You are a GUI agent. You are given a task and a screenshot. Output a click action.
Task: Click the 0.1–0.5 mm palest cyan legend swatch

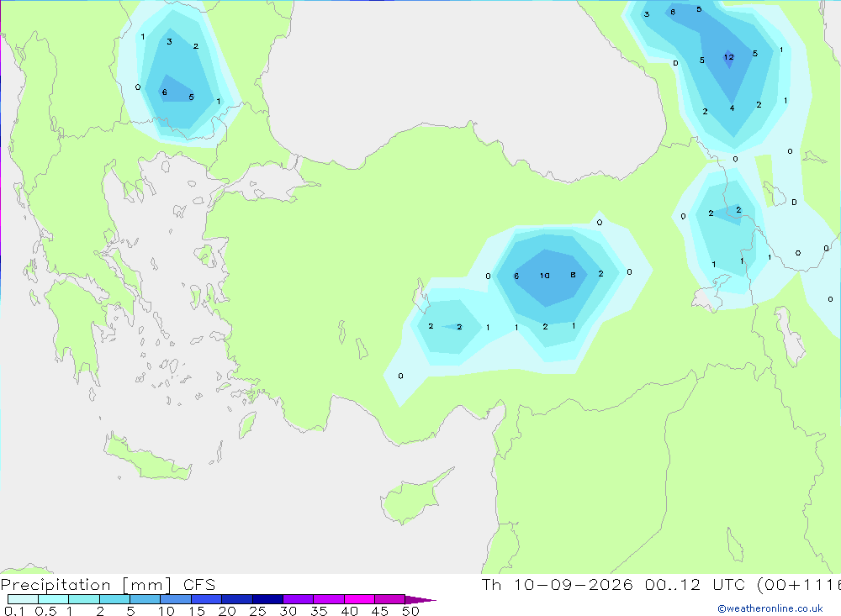23,599
